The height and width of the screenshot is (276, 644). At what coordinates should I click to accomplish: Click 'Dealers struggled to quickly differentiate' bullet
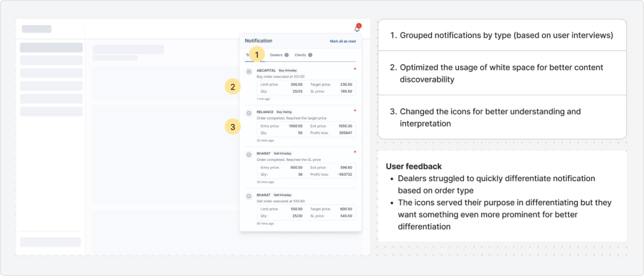[x=496, y=184]
